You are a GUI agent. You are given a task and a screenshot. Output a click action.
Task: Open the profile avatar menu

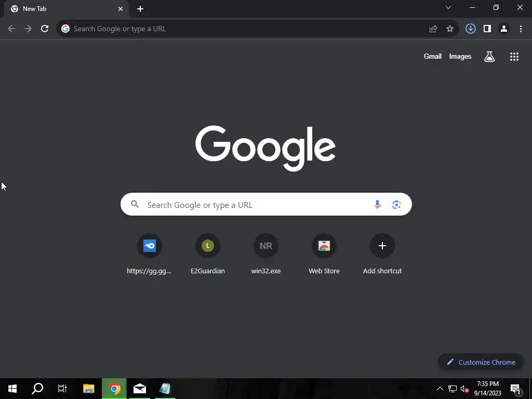pos(504,29)
